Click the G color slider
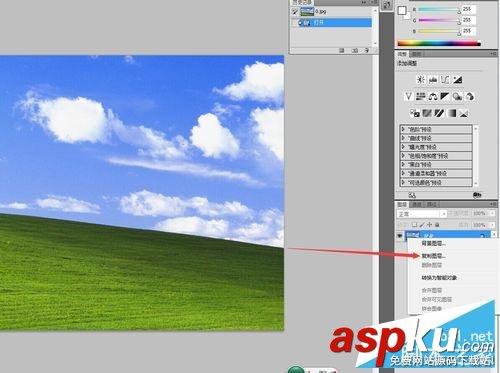Image resolution: width=500 pixels, height=373 pixels. [x=439, y=21]
